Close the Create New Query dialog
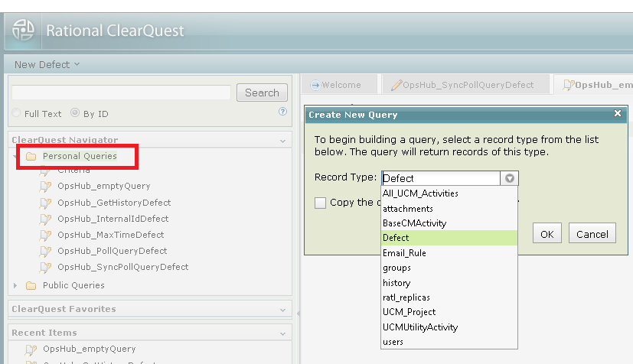633x364 pixels. (x=618, y=114)
